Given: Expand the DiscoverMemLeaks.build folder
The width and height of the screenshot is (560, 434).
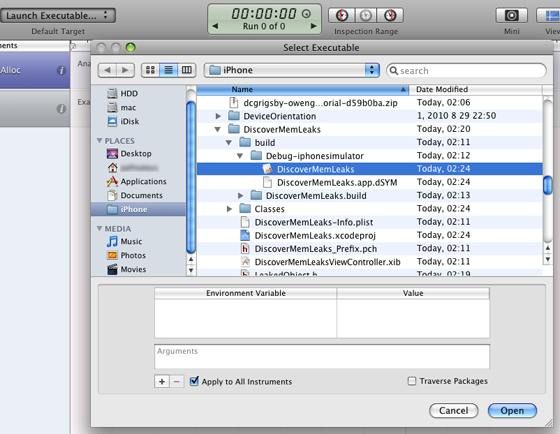Looking at the screenshot, I should (241, 196).
